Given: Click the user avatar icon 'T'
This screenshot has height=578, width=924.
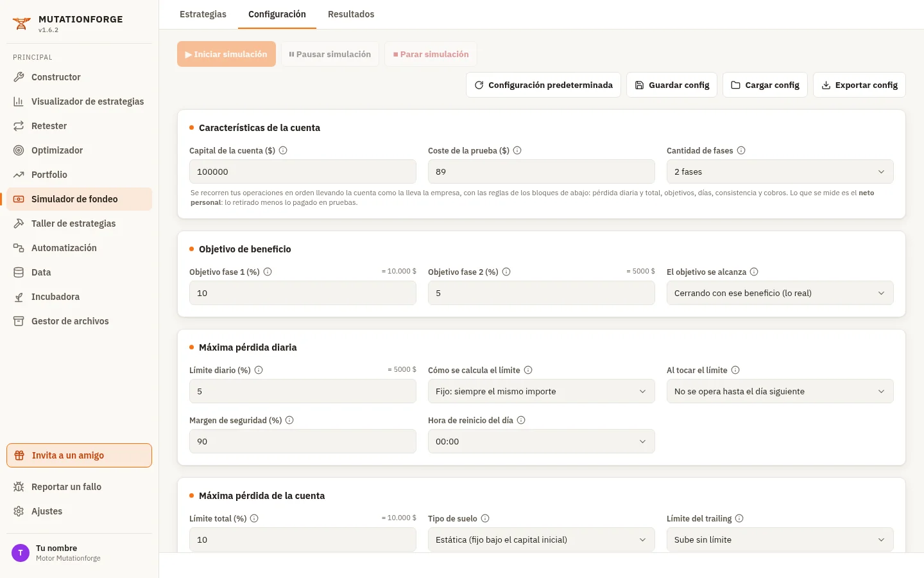Looking at the screenshot, I should pos(21,553).
